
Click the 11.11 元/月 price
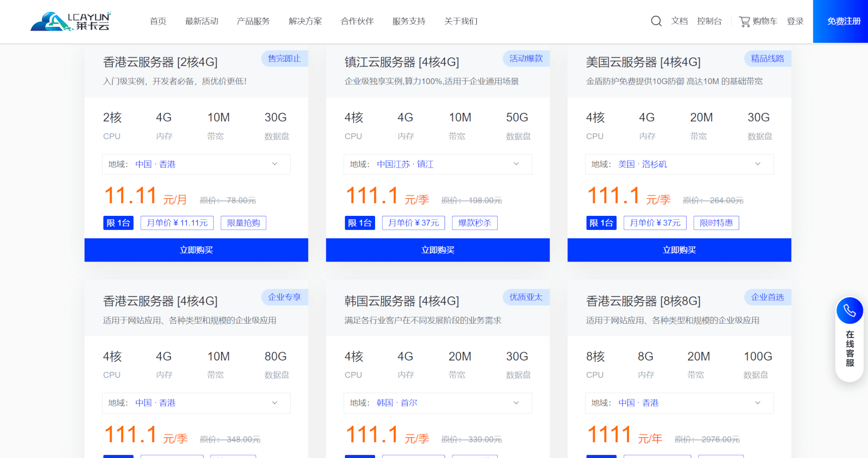pyautogui.click(x=145, y=196)
